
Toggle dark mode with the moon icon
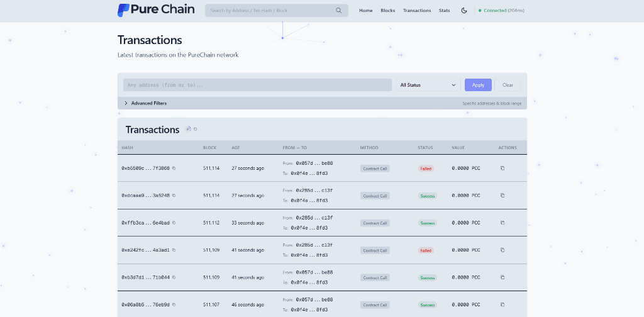[x=464, y=10]
